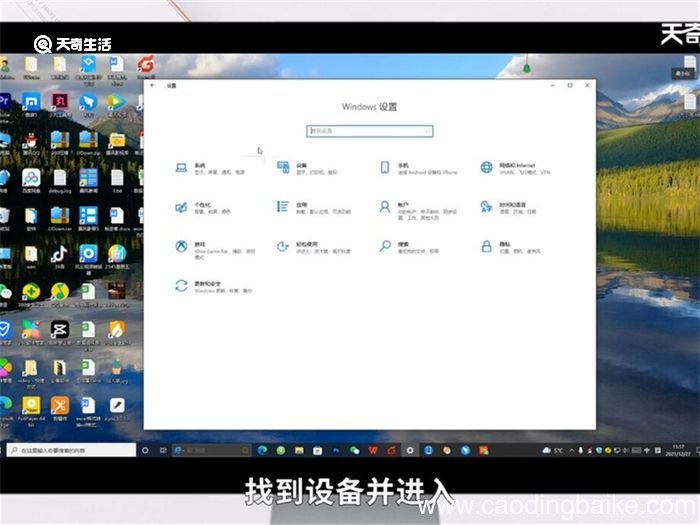Select the Tencent Video desktop icon
Image resolution: width=700 pixels, height=525 pixels.
116,105
